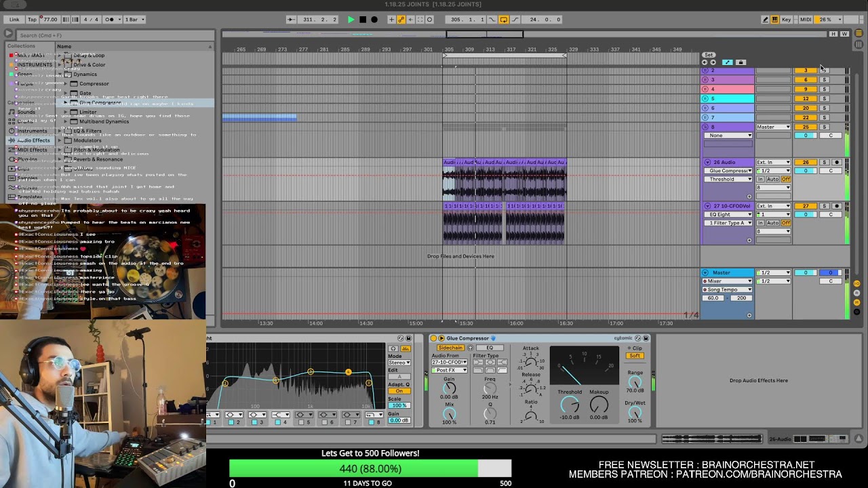This screenshot has width=868, height=488.
Task: Click the Lock Envelopes padlock icon
Action: (741, 62)
